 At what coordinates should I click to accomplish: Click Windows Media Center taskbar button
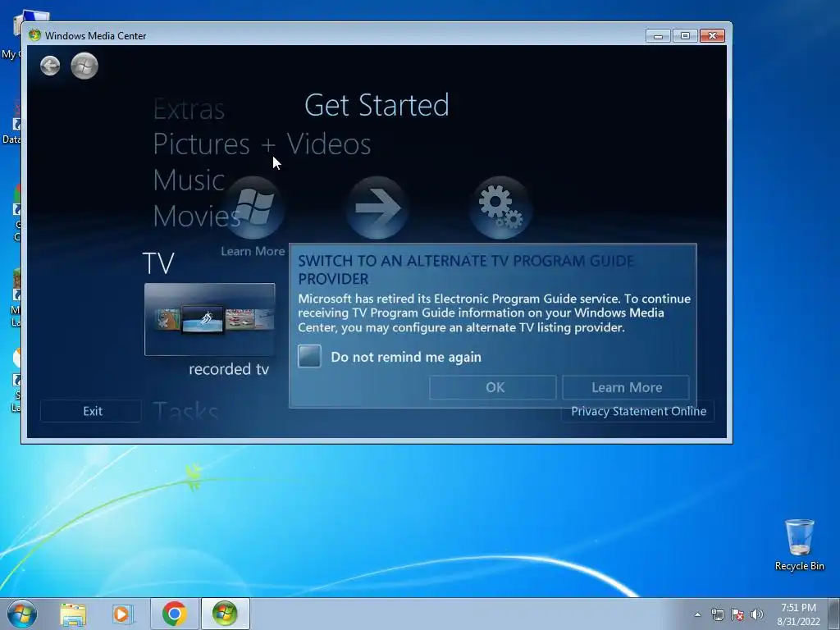(225, 614)
